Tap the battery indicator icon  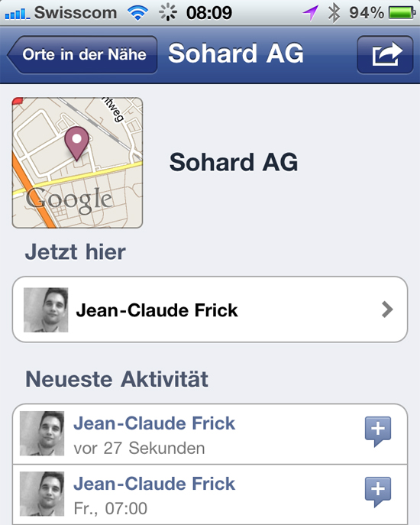coord(402,13)
